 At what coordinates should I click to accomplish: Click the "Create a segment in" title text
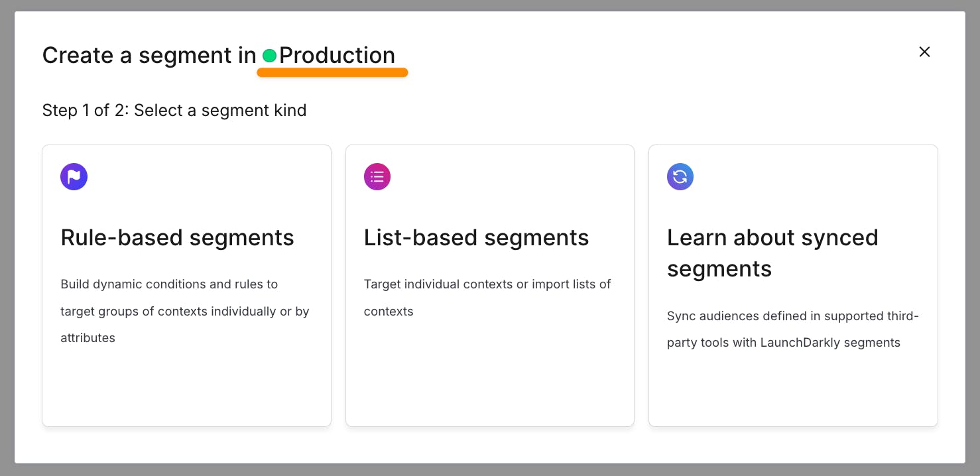click(149, 56)
